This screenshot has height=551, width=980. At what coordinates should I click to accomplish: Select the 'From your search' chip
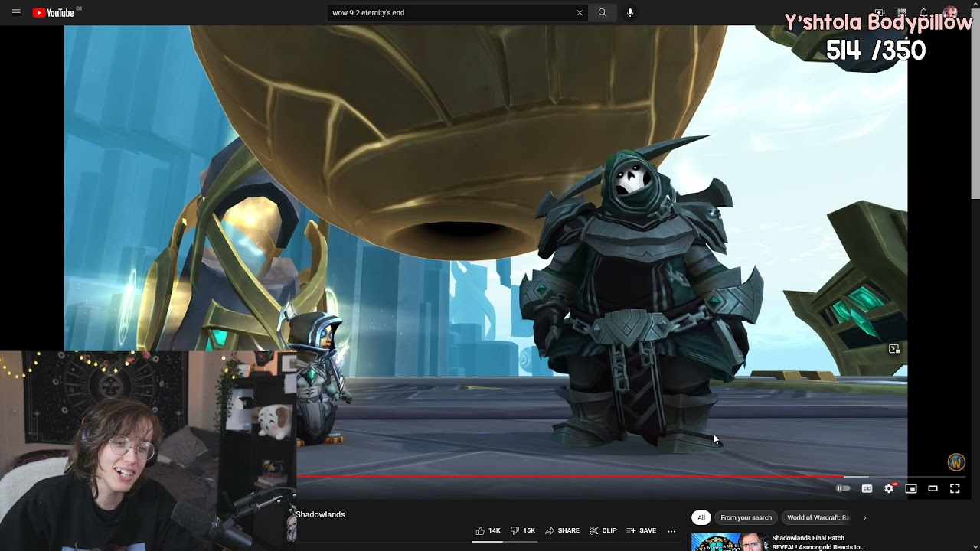click(746, 517)
